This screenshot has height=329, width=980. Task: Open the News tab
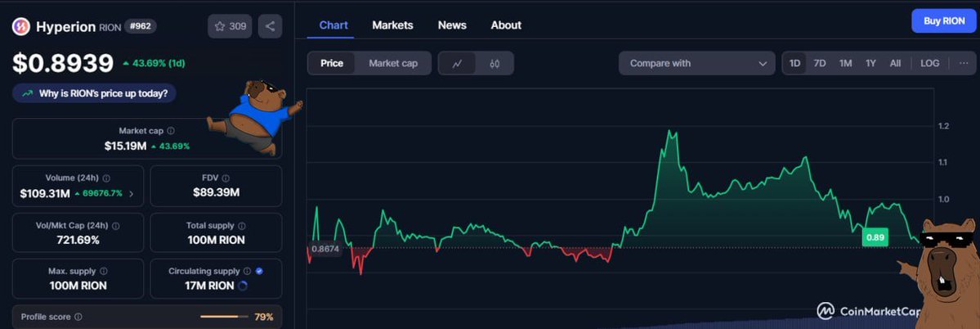(x=452, y=25)
